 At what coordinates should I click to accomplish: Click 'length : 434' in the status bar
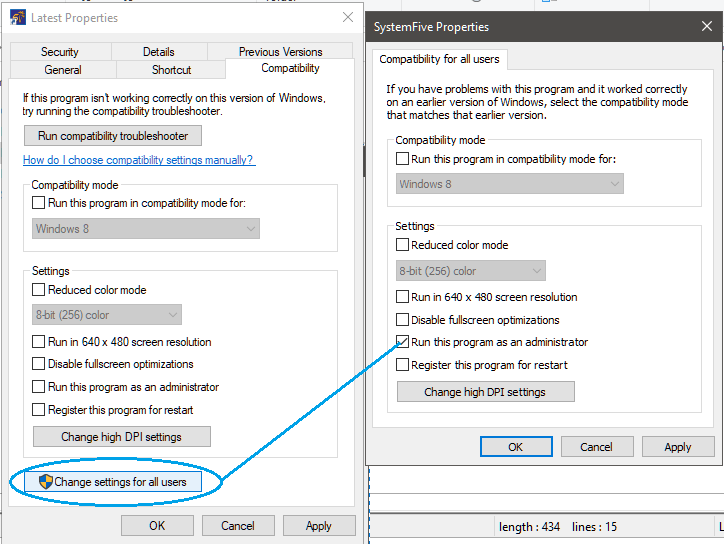tap(529, 527)
